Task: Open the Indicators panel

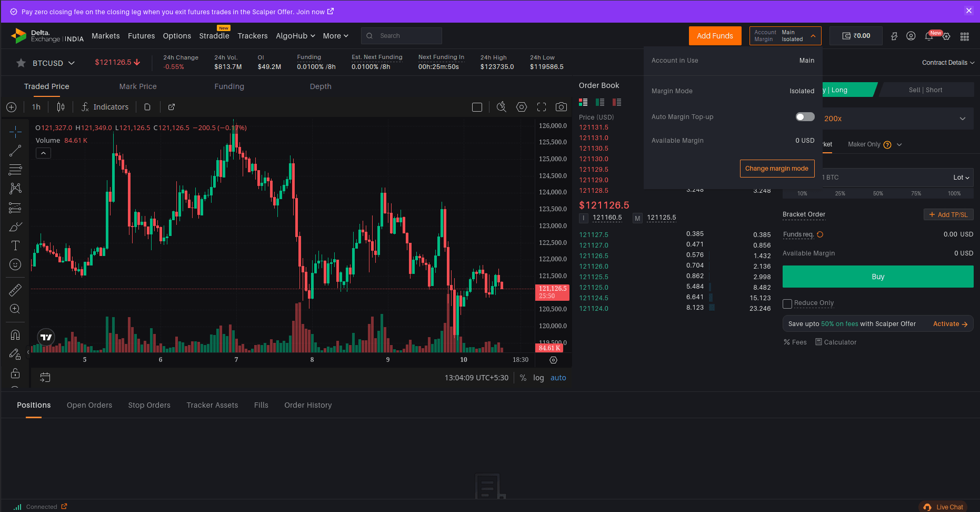Action: pyautogui.click(x=105, y=106)
